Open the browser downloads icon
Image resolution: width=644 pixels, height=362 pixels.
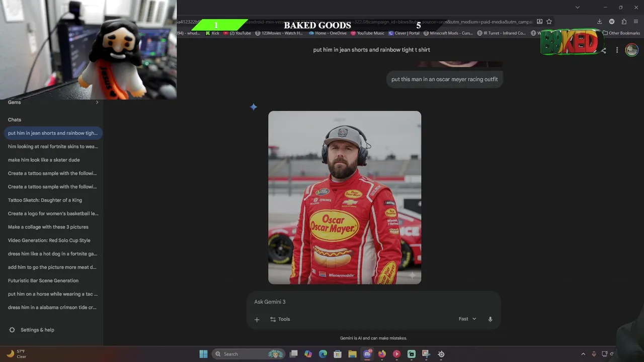[599, 22]
